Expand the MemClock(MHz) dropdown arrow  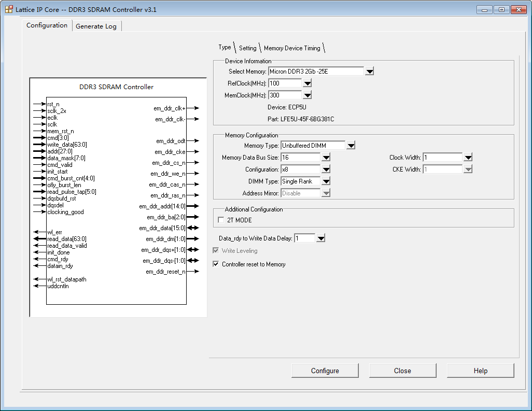(307, 95)
